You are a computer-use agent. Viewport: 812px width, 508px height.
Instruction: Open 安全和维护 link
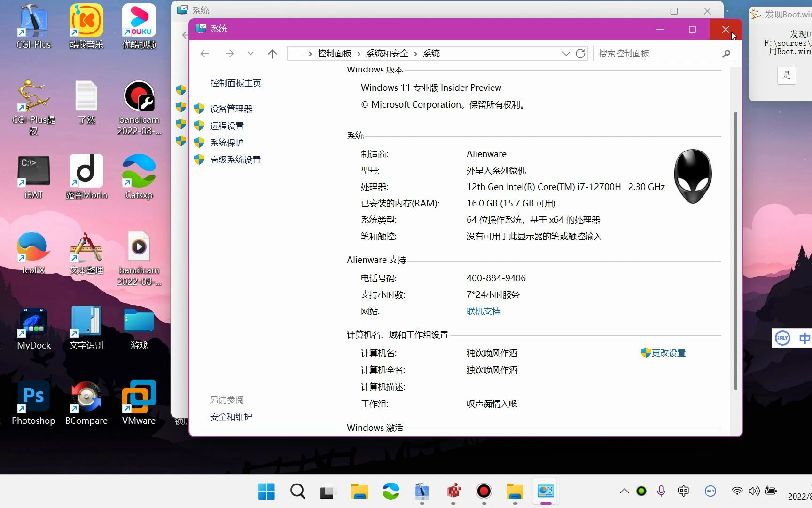click(231, 417)
